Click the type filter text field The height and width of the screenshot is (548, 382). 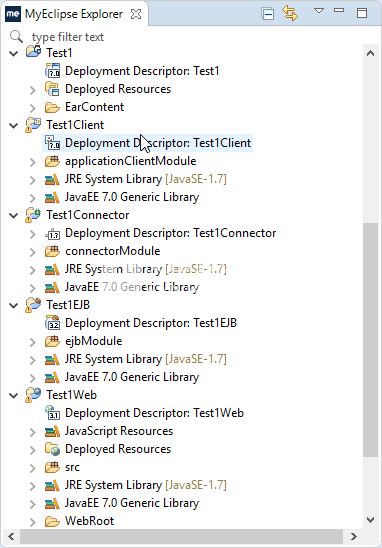[x=196, y=37]
